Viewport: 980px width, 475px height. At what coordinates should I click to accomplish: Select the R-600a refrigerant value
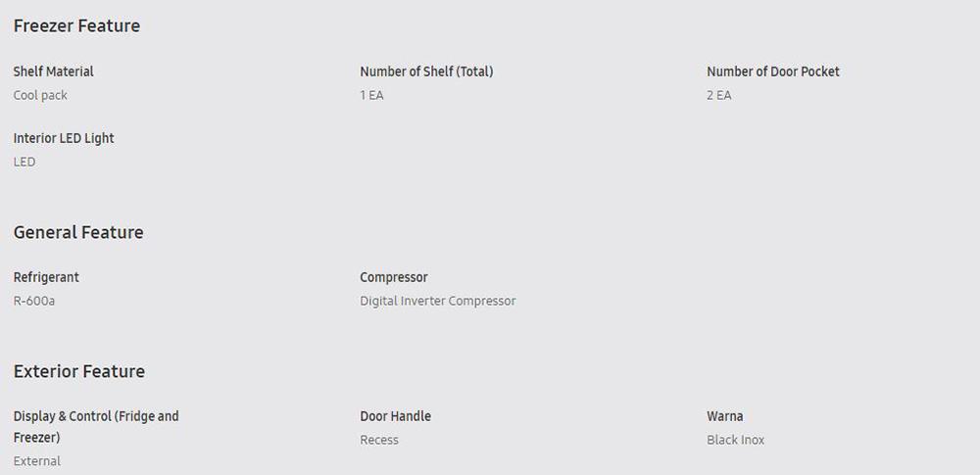pyautogui.click(x=34, y=301)
